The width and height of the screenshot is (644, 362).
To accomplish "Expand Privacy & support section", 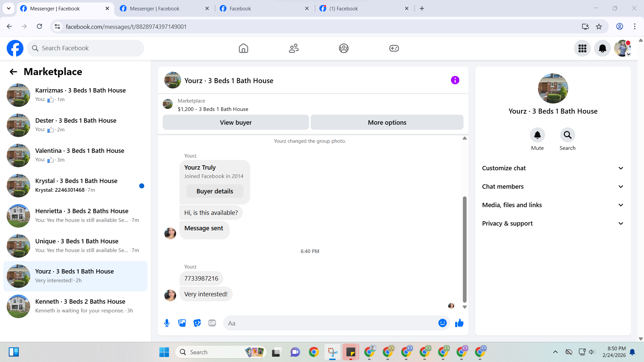I will (553, 224).
